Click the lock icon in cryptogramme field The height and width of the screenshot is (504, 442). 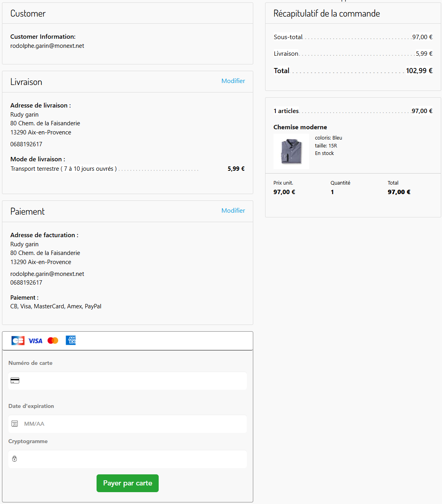pyautogui.click(x=15, y=459)
